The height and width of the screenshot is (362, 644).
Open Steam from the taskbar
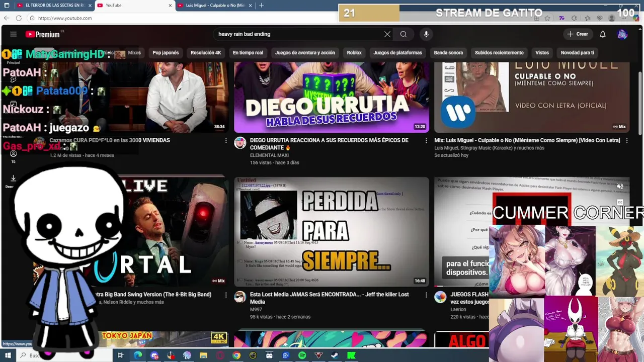point(335,355)
